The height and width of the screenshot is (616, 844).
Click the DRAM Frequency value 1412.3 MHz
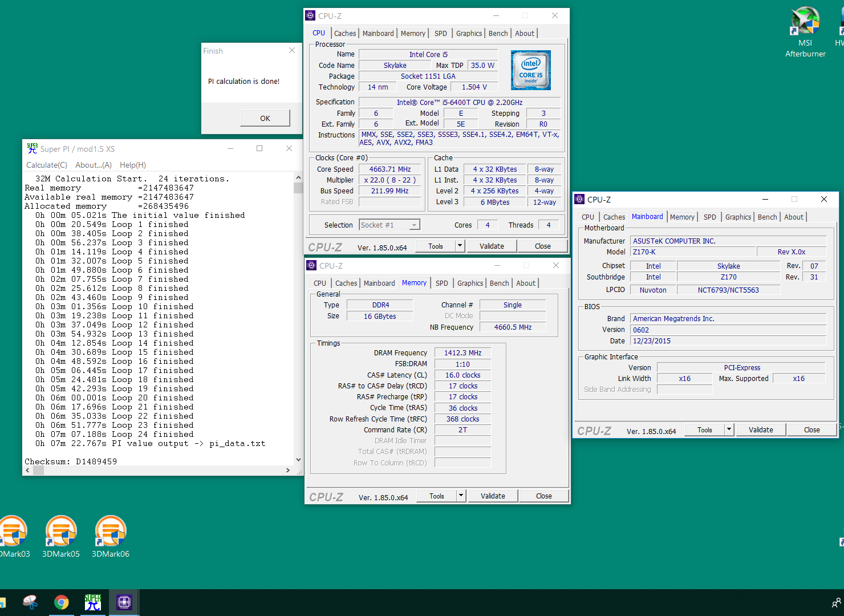[x=463, y=353]
